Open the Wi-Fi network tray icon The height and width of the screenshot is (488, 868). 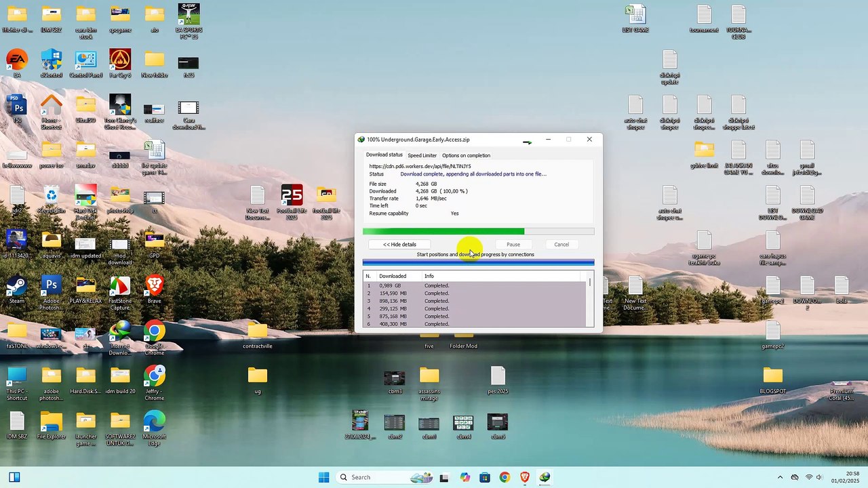coord(809,477)
